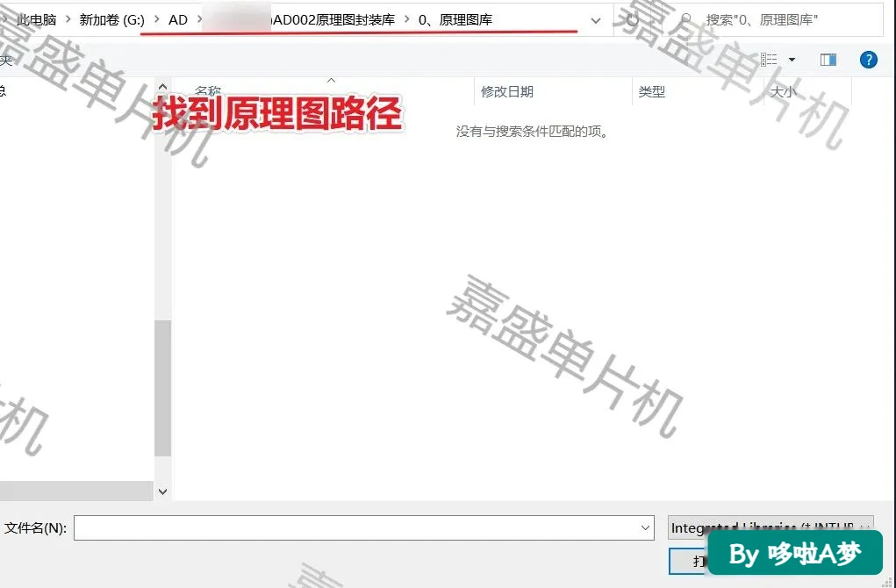Open the help question mark icon
Viewport: 896px width, 588px height.
point(868,60)
